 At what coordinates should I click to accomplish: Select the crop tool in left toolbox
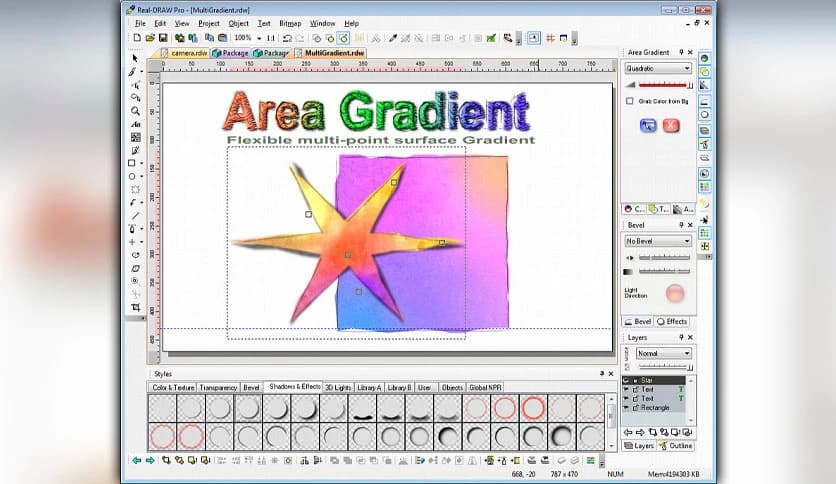(135, 307)
